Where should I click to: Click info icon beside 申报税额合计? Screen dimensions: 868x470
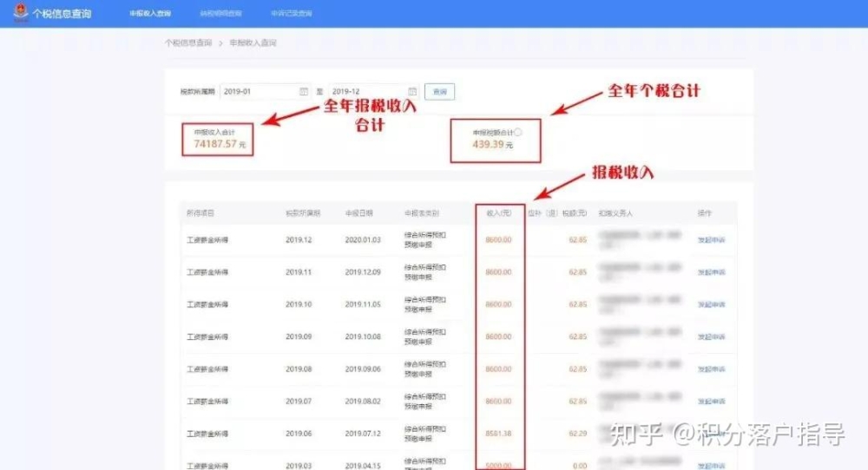[518, 133]
